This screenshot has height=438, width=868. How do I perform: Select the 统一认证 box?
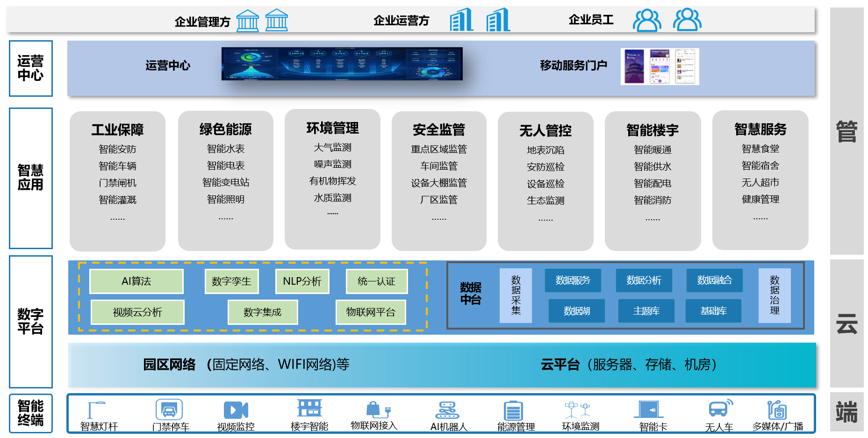click(x=377, y=281)
